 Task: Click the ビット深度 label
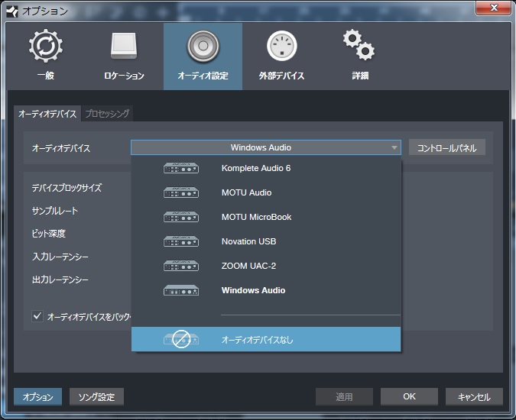point(49,234)
